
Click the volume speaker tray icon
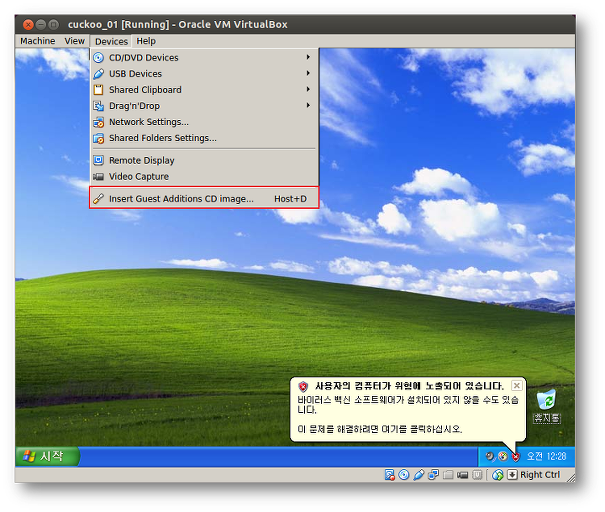(x=490, y=456)
